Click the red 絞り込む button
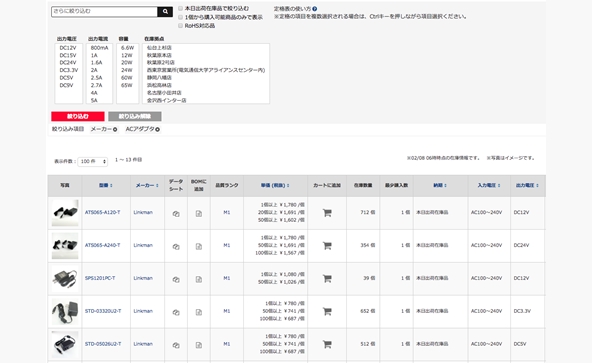Image resolution: width=592 pixels, height=363 pixels. pyautogui.click(x=78, y=116)
